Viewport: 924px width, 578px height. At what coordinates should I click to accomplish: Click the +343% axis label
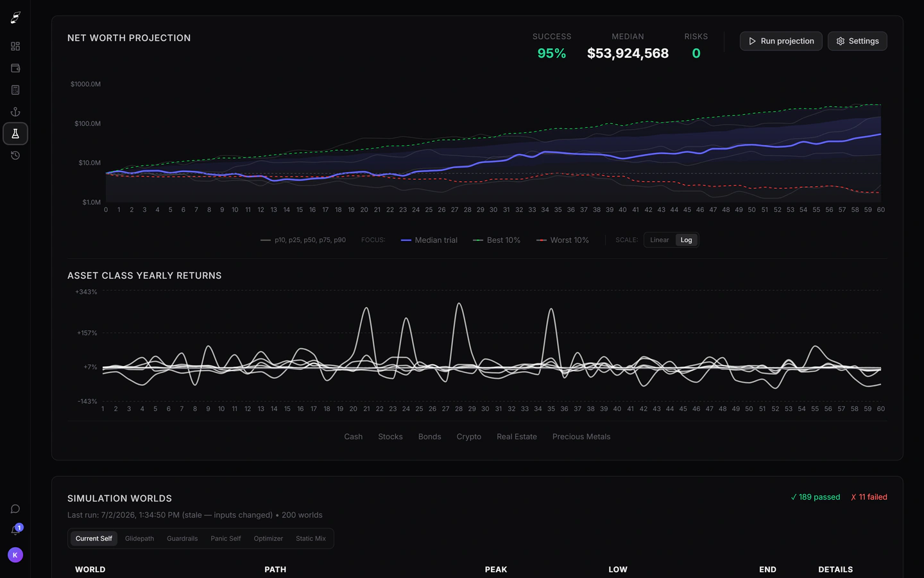coord(86,292)
